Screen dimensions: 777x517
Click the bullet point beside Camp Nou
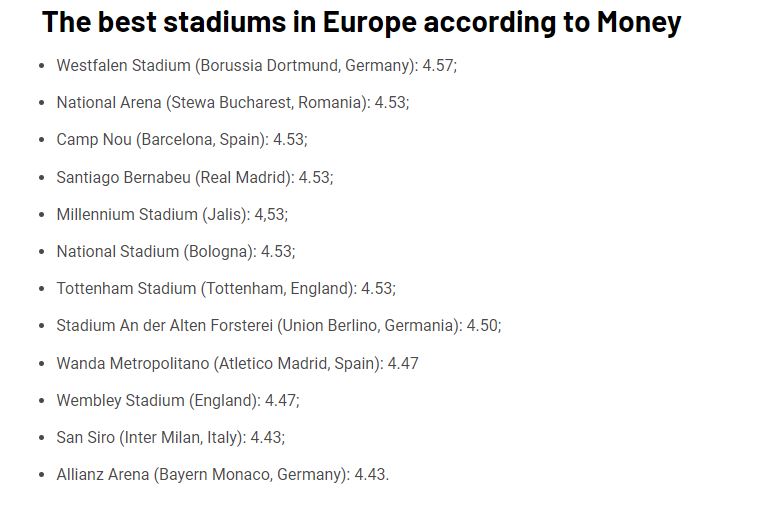(x=41, y=140)
